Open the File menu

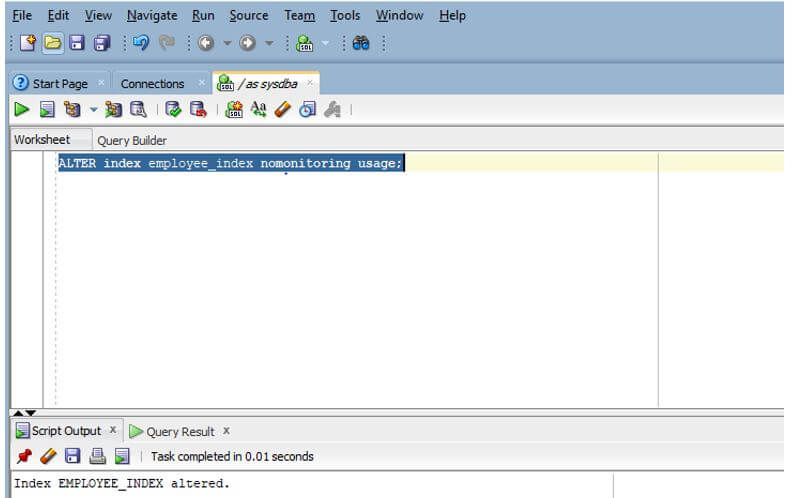(22, 16)
